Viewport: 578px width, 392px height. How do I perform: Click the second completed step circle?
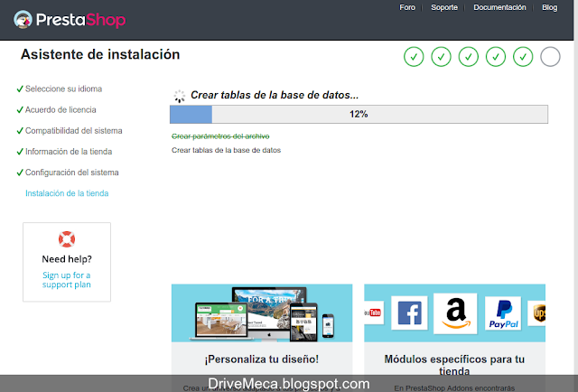[x=441, y=57]
